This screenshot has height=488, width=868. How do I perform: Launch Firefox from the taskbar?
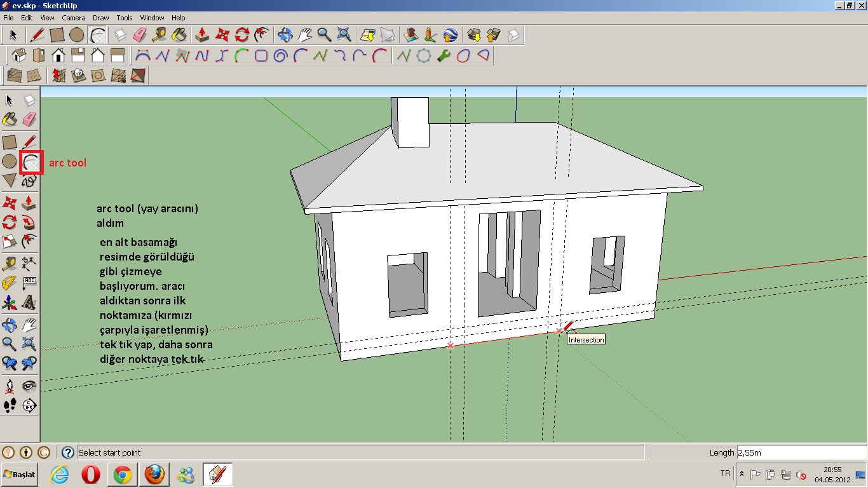click(x=154, y=474)
